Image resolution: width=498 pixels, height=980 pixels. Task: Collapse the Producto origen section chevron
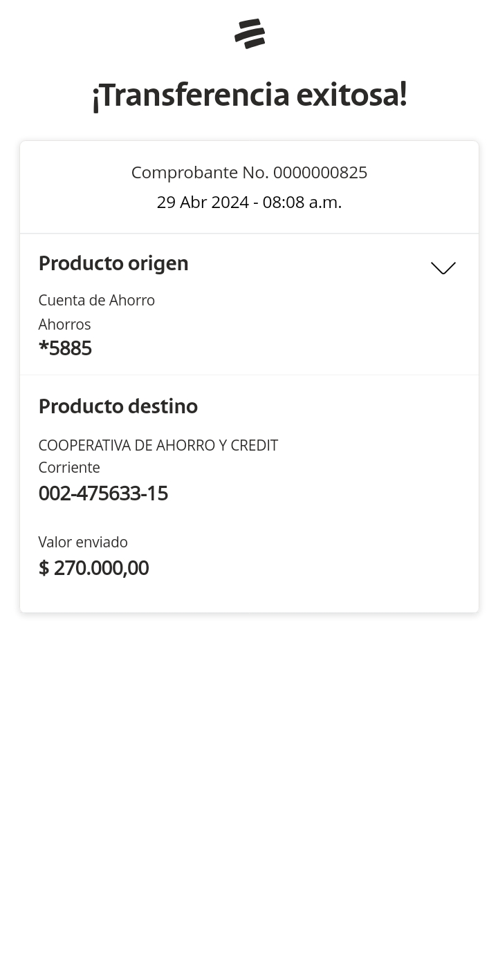click(443, 268)
